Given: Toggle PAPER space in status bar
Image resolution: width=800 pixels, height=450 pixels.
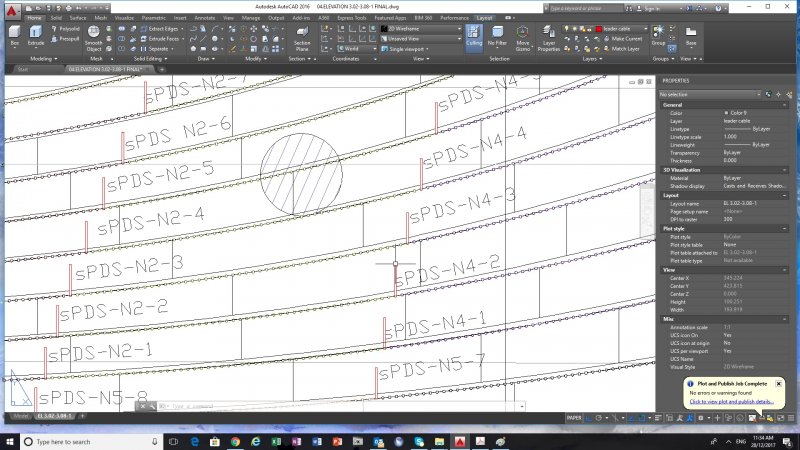Looking at the screenshot, I should [x=574, y=417].
